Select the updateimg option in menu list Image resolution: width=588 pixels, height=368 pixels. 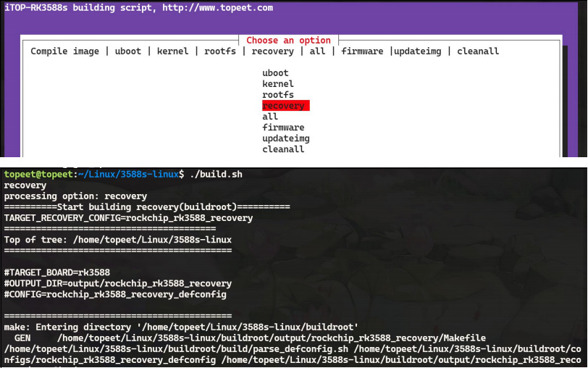tap(286, 138)
